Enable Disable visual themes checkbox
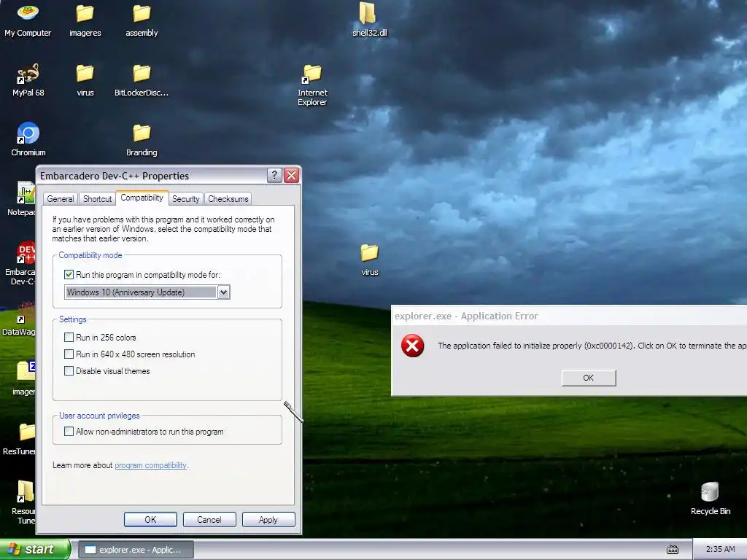This screenshot has height=560, width=747. [69, 370]
